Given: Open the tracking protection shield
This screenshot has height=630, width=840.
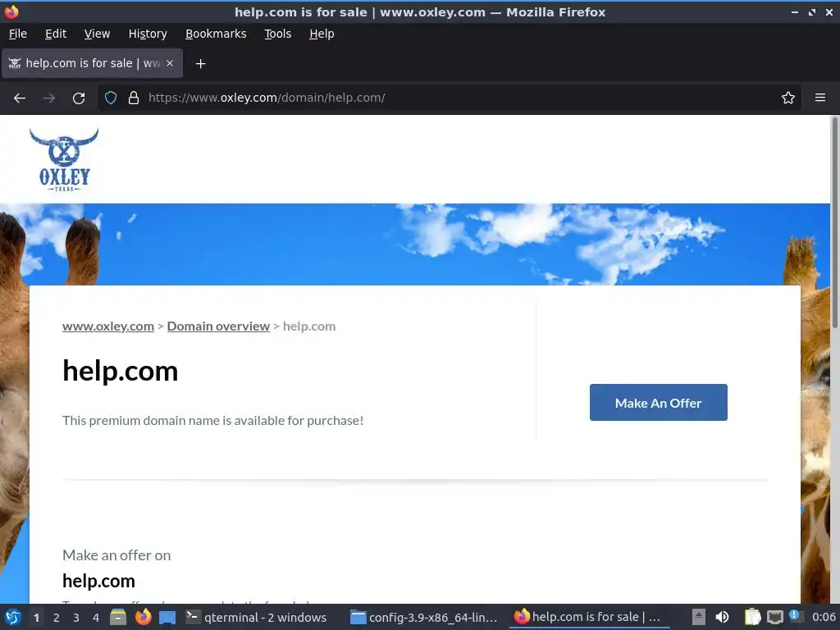Looking at the screenshot, I should pyautogui.click(x=111, y=98).
